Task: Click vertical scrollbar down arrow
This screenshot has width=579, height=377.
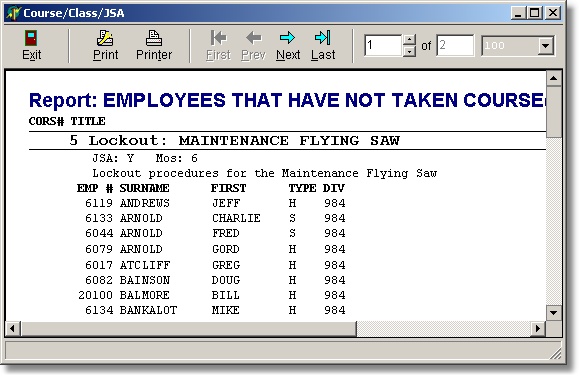Action: 554,313
